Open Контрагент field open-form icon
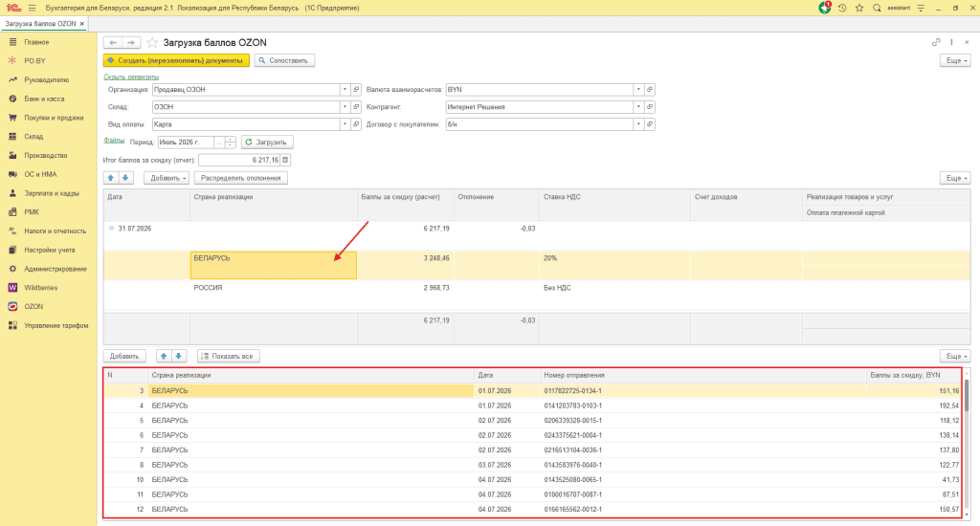The width and height of the screenshot is (980, 526). click(x=650, y=107)
